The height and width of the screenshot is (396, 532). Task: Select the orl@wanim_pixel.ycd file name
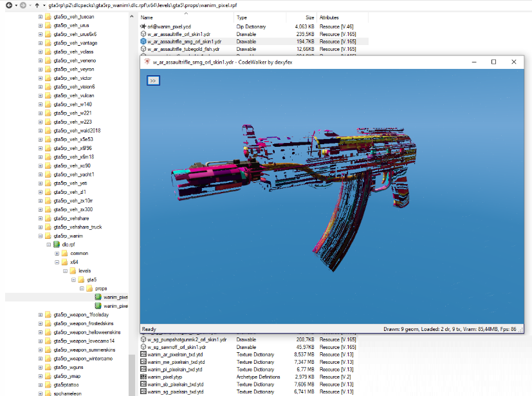click(169, 26)
